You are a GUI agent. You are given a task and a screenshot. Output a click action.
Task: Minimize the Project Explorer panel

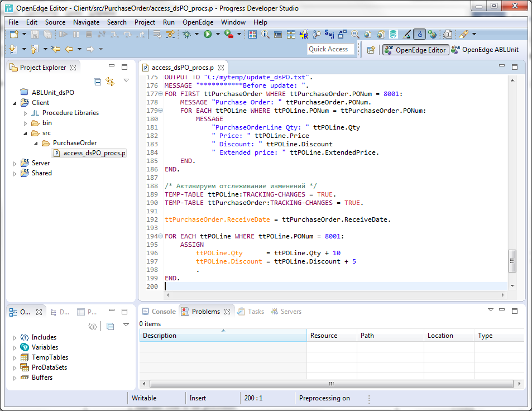tap(112, 66)
